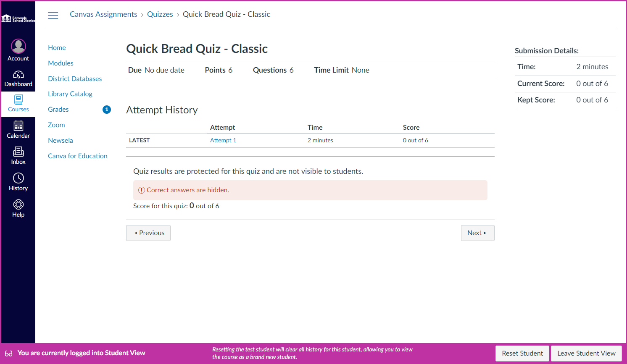Click the Kept Score value in Submission Details
This screenshot has height=364, width=627.
[x=592, y=100]
